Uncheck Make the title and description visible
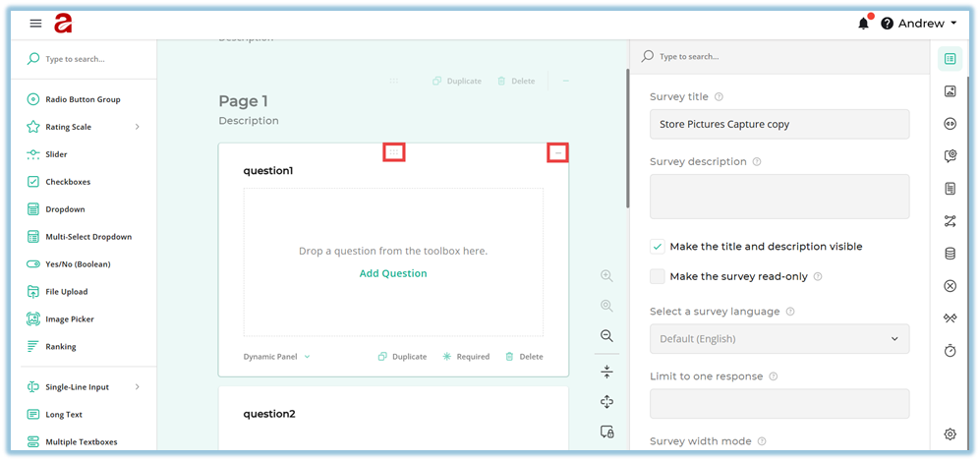 point(658,247)
